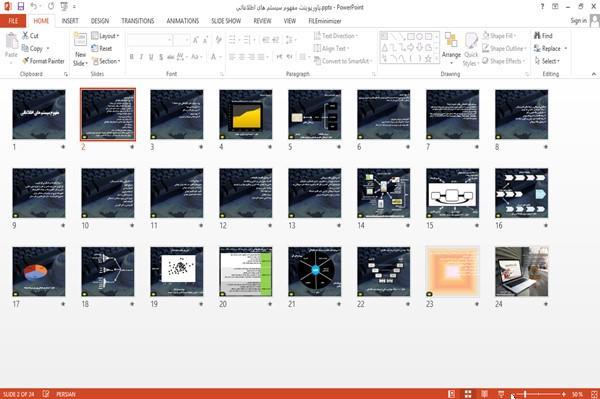The height and width of the screenshot is (399, 600).
Task: Click the Undo arrow in quick access toolbar
Action: tap(34, 7)
